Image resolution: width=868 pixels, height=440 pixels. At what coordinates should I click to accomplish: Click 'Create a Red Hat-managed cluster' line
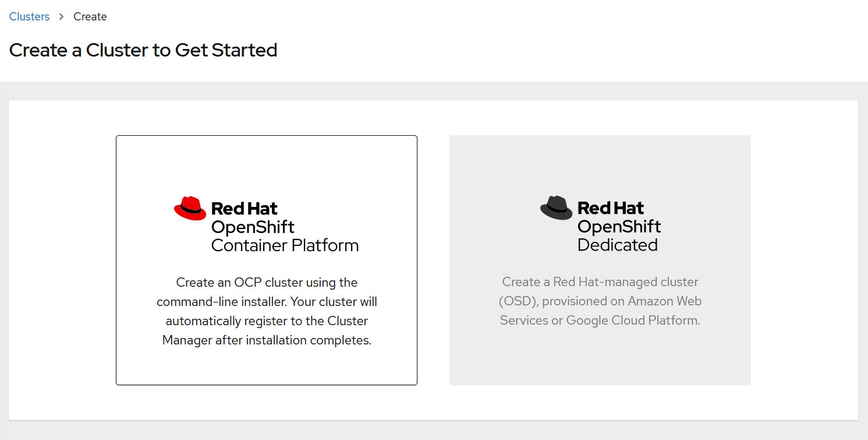[600, 282]
